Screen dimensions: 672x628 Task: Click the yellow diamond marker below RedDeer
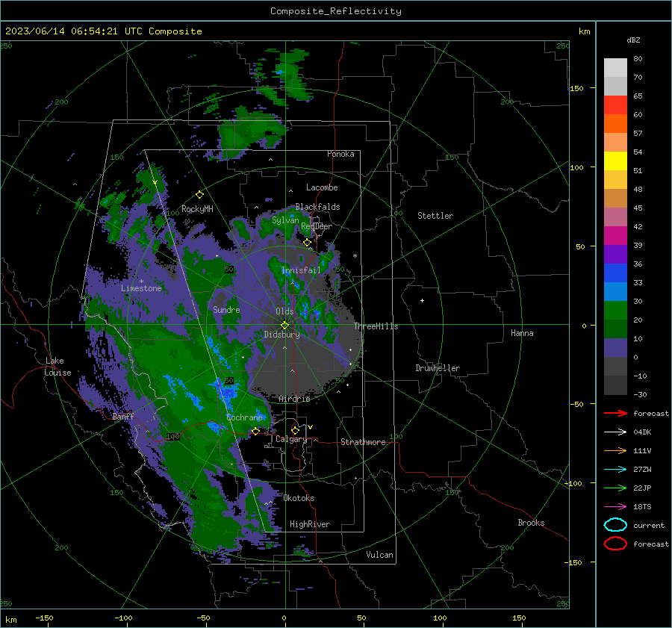coord(308,243)
